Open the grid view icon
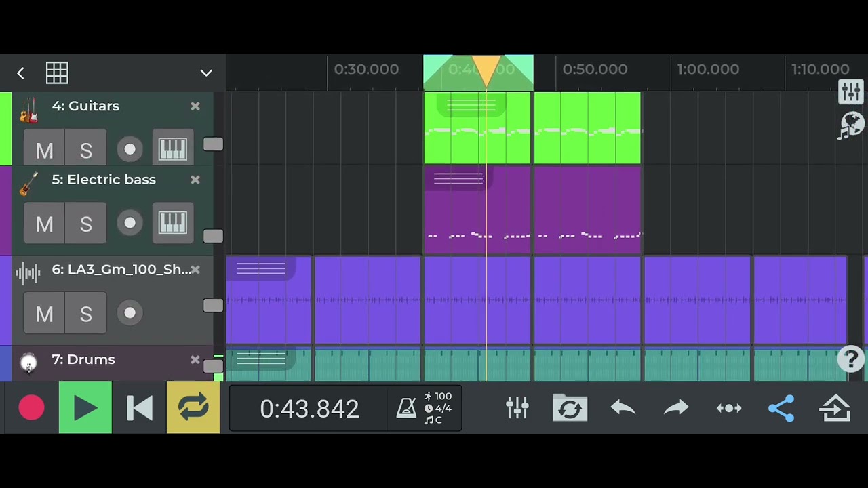This screenshot has width=868, height=488. click(x=57, y=73)
